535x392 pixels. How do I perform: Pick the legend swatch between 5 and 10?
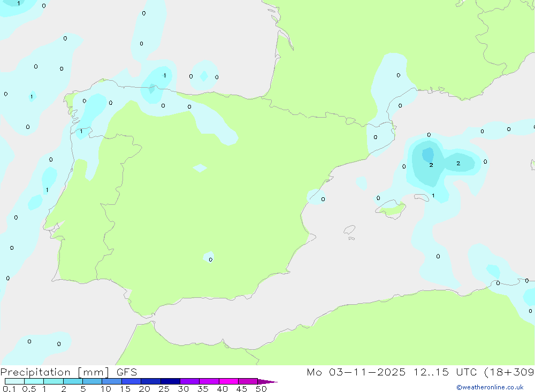[x=92, y=381]
